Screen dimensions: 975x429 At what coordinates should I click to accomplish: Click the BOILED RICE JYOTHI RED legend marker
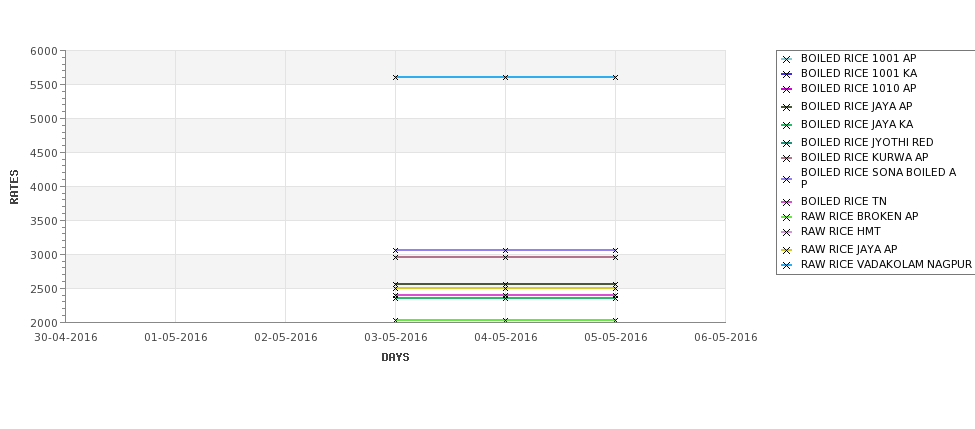(x=787, y=144)
